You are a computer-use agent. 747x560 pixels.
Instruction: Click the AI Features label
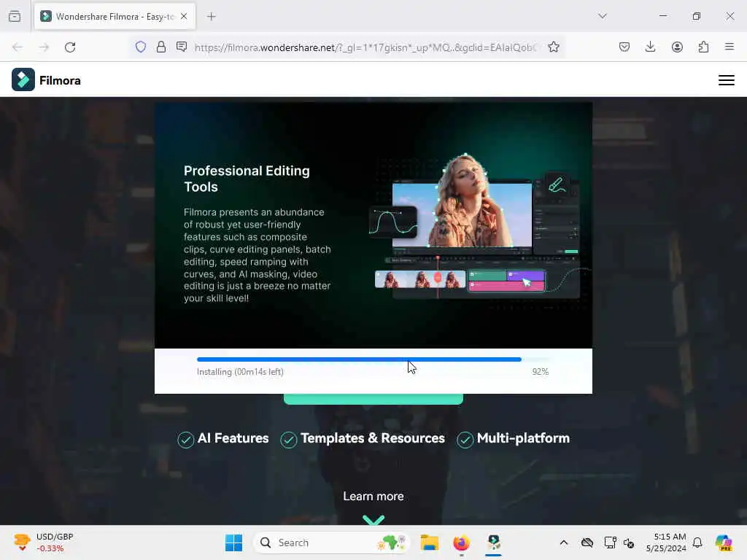click(x=233, y=438)
